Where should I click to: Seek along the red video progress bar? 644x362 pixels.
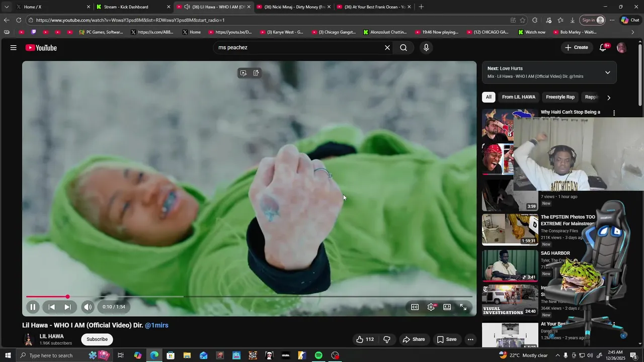click(x=249, y=297)
